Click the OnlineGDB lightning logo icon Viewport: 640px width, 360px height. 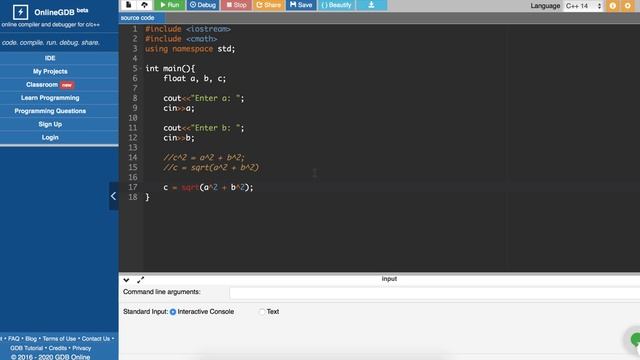click(x=20, y=12)
